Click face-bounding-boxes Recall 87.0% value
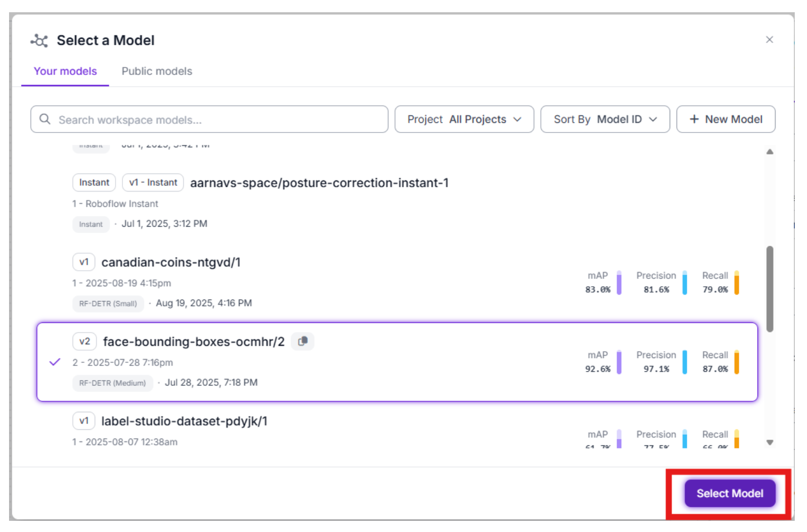The width and height of the screenshot is (807, 532). pos(715,369)
